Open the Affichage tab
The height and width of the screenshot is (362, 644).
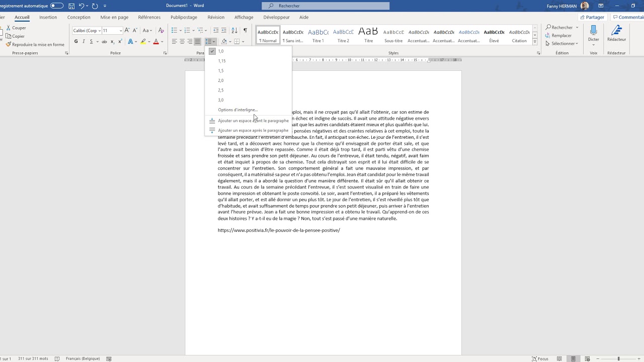pyautogui.click(x=244, y=17)
